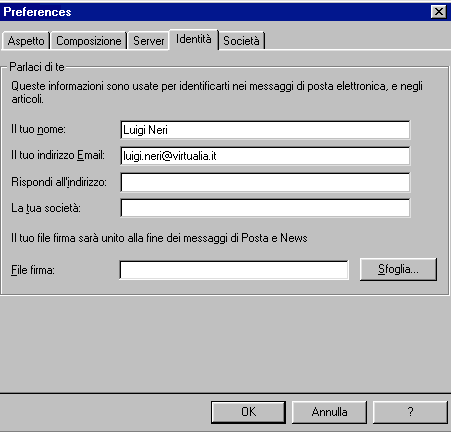The height and width of the screenshot is (432, 451).
Task: Click the 'Il tuo indirizzo Email:' label
Action: pos(58,155)
